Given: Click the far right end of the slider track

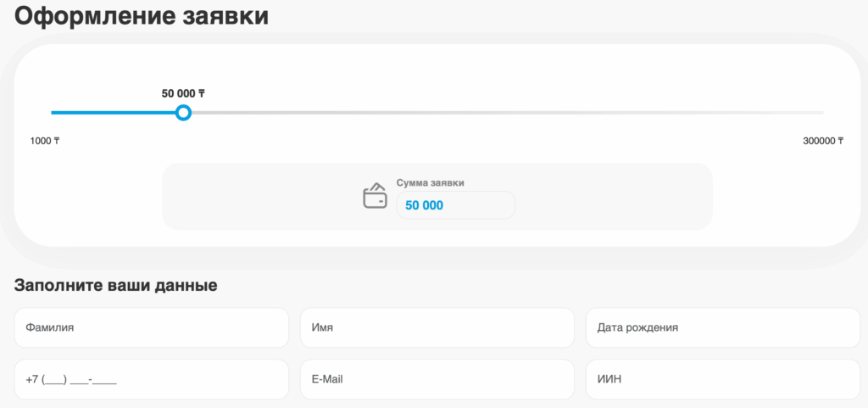Looking at the screenshot, I should click(x=819, y=113).
